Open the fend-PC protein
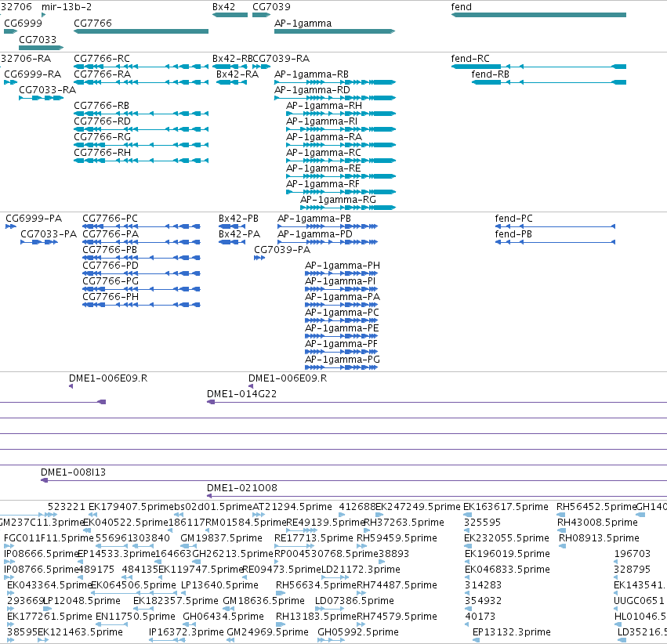Screen dimensions: 667x644 point(513,219)
